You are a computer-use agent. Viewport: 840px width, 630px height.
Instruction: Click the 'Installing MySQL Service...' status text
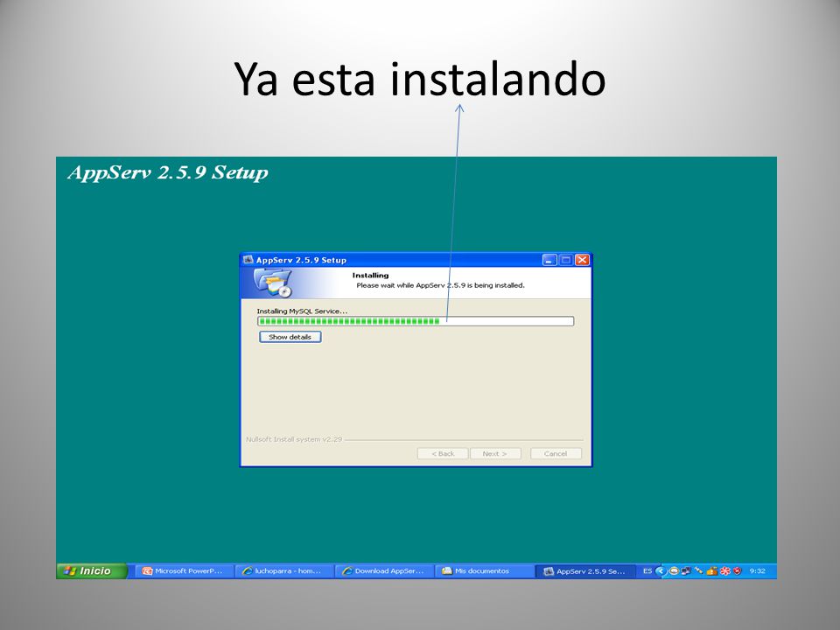point(302,311)
